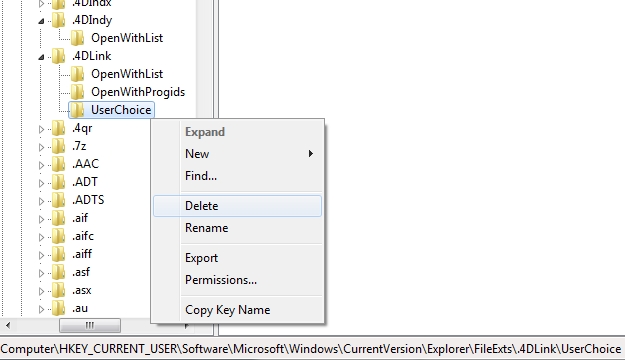The height and width of the screenshot is (360, 625).
Task: Open the New submenu
Action: point(237,153)
